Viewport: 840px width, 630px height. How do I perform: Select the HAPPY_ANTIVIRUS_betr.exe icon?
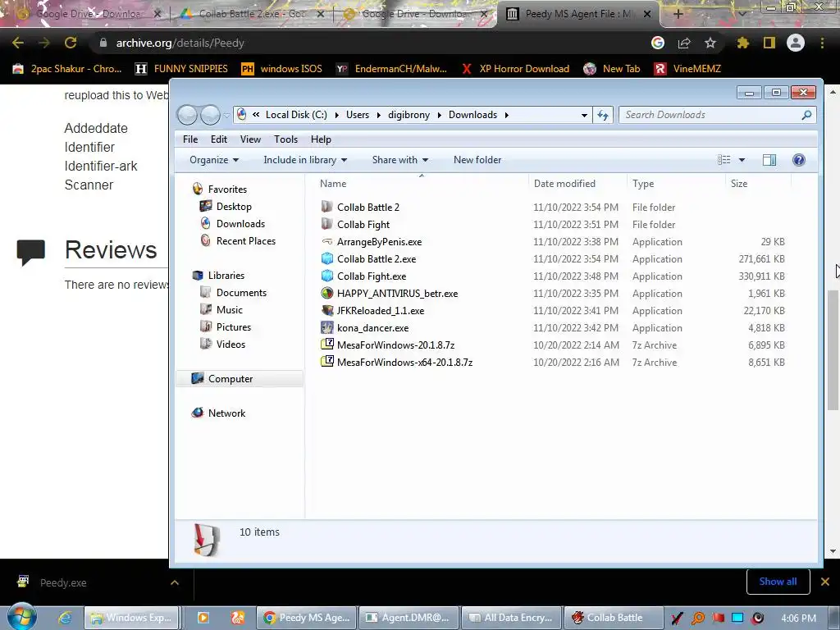point(326,293)
